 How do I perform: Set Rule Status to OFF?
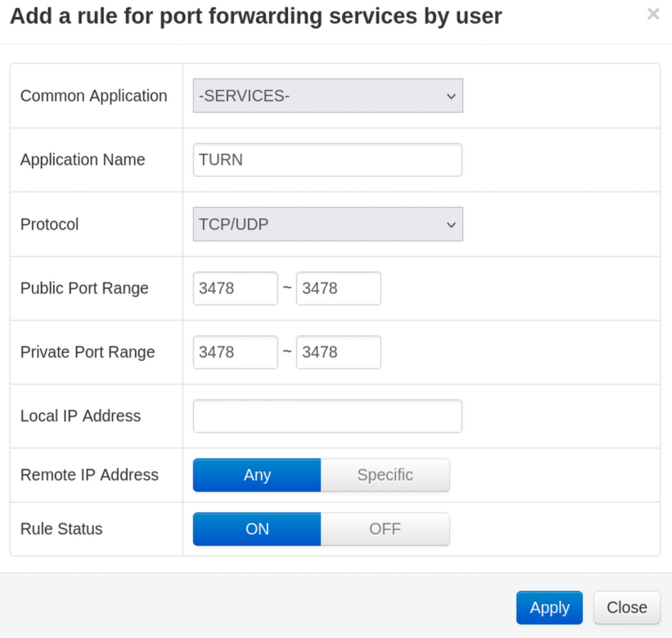click(x=385, y=529)
